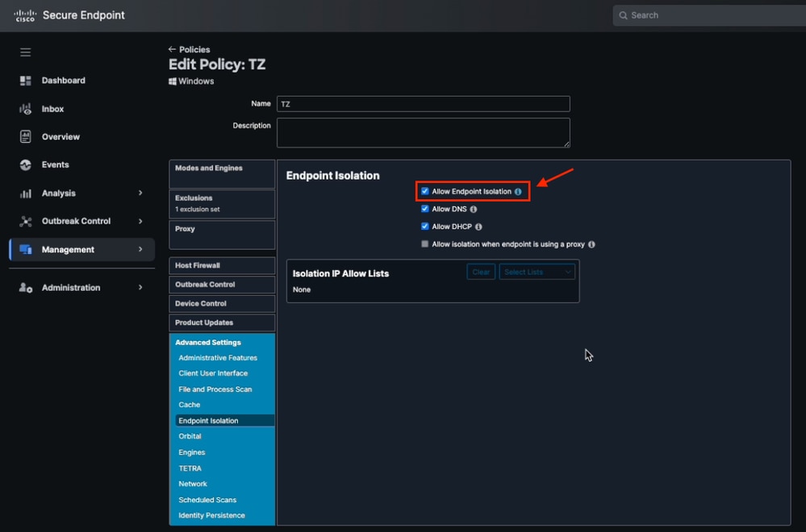Open Dashboard from the sidebar

63,81
